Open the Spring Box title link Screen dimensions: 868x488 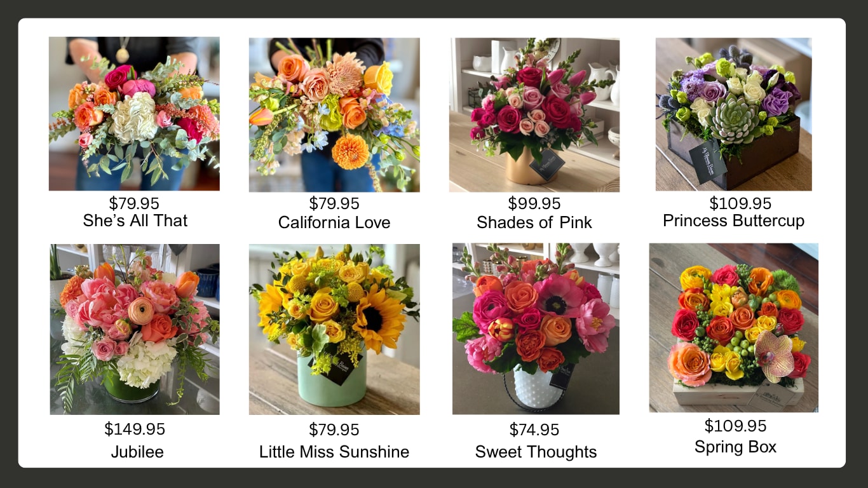735,447
